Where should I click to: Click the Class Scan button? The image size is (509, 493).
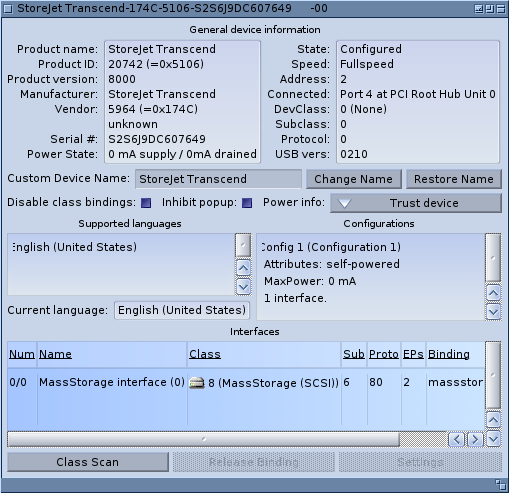[x=88, y=462]
